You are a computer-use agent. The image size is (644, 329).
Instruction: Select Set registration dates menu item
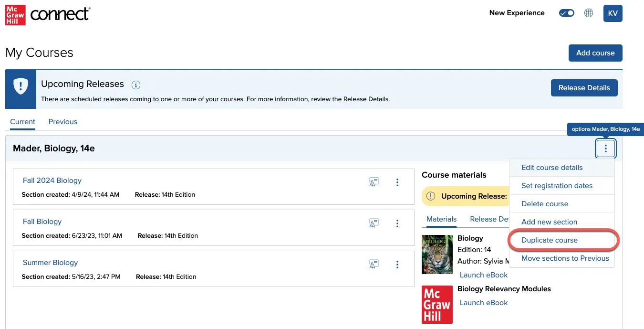coord(562,186)
